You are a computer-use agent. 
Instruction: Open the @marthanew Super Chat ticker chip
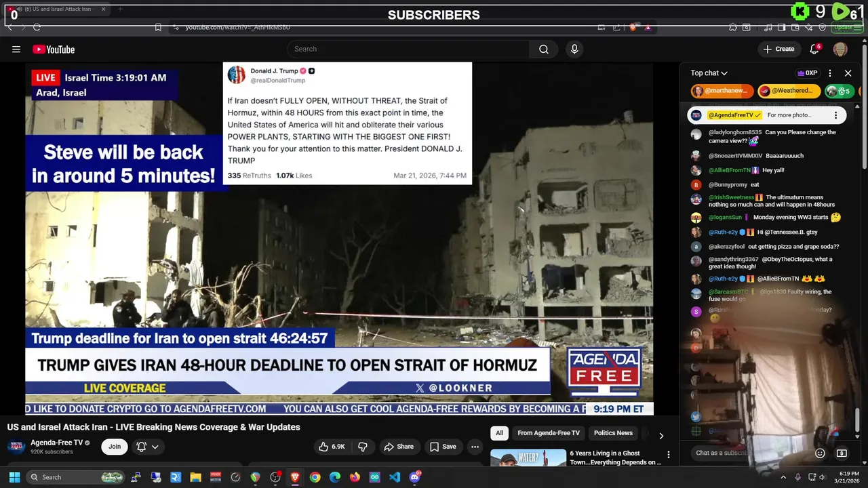(722, 91)
